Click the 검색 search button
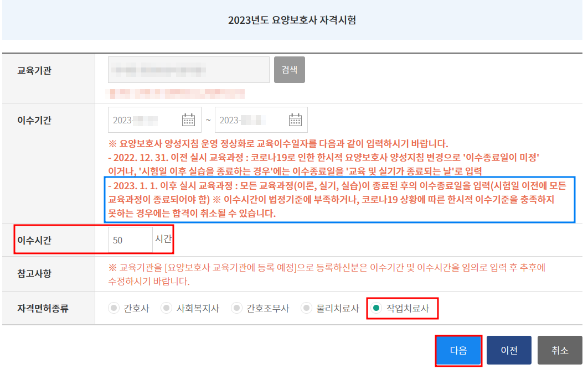Viewport: 588px width, 385px height. (x=289, y=70)
